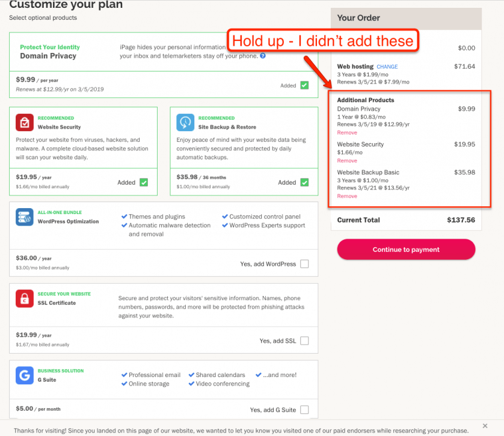Viewport: 504px width, 436px height.
Task: Click the SSL Certificate lock icon
Action: pyautogui.click(x=25, y=298)
